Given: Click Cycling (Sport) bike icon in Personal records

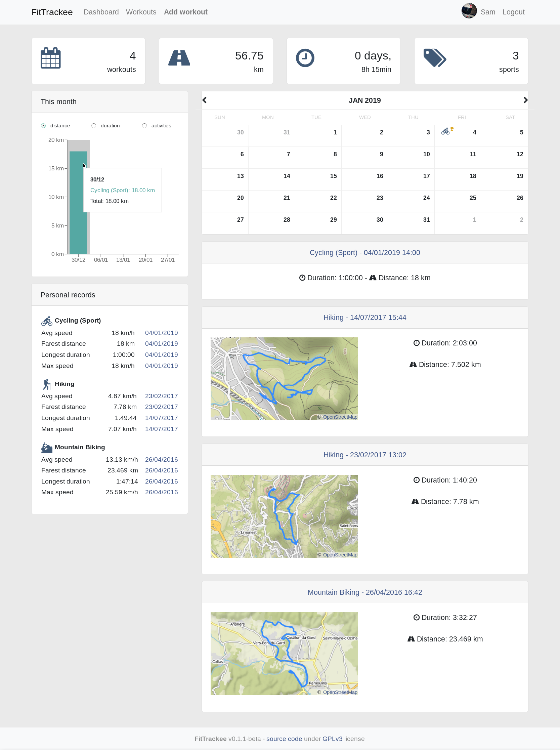Looking at the screenshot, I should pyautogui.click(x=47, y=321).
